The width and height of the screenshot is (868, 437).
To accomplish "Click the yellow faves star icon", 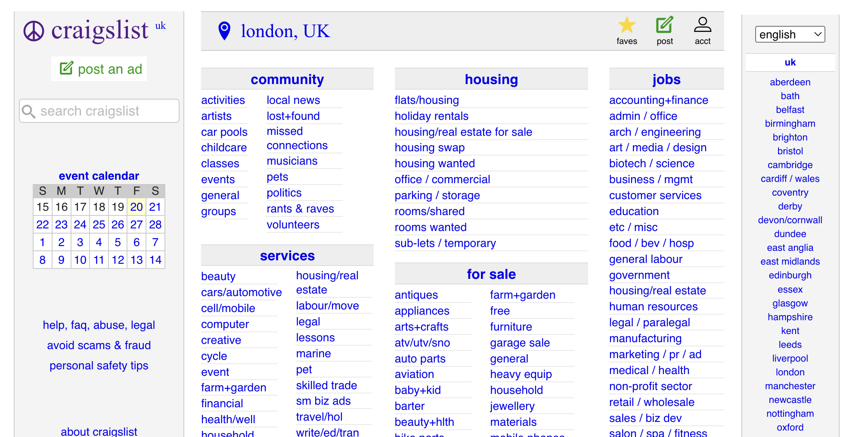I will tap(626, 25).
